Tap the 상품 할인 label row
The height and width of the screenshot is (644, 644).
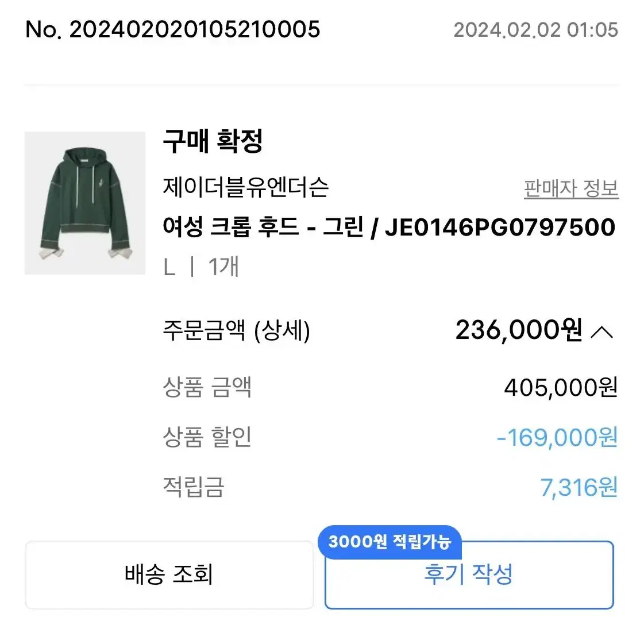390,437
